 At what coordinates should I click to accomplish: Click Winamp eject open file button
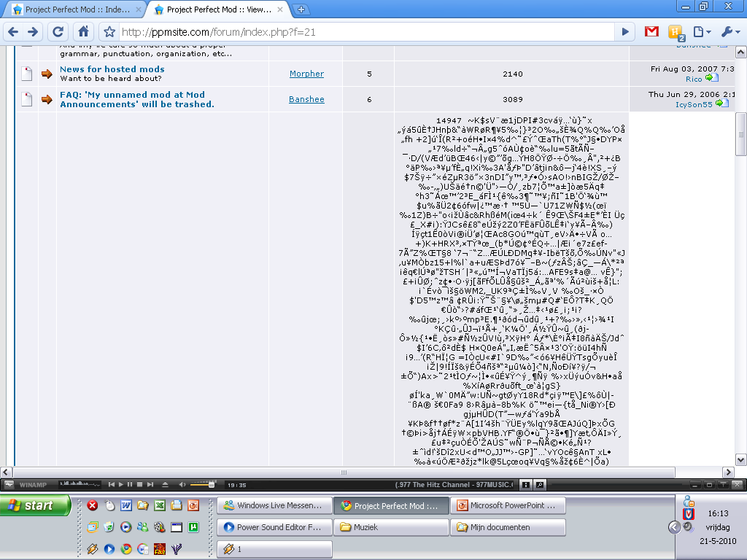point(166,484)
